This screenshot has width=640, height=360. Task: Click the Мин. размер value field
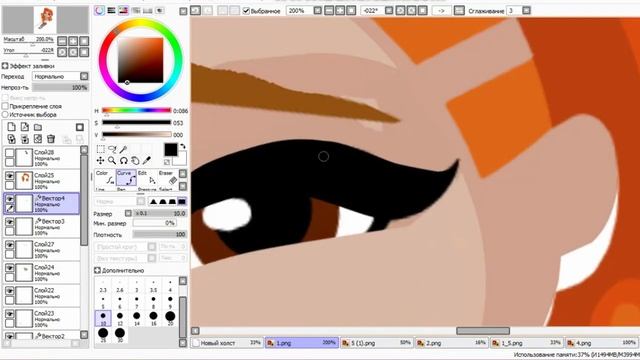(154, 223)
